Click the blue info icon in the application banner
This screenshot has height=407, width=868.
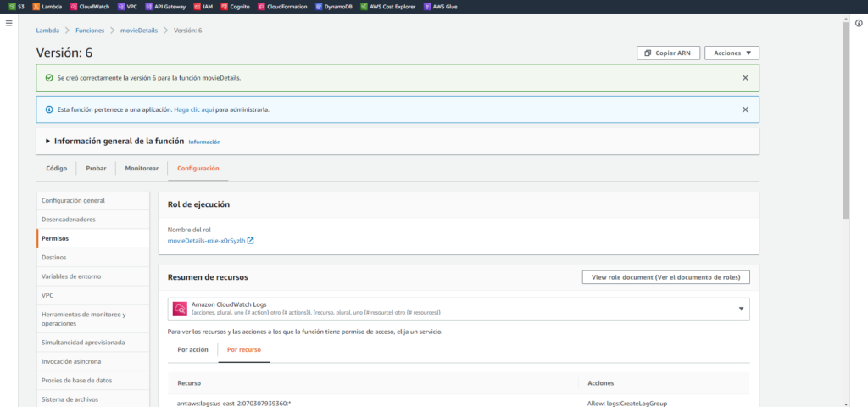[x=49, y=109]
